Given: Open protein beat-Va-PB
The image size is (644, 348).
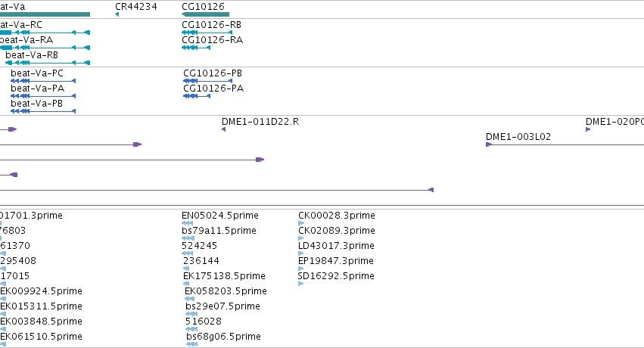Looking at the screenshot, I should pyautogui.click(x=36, y=104).
